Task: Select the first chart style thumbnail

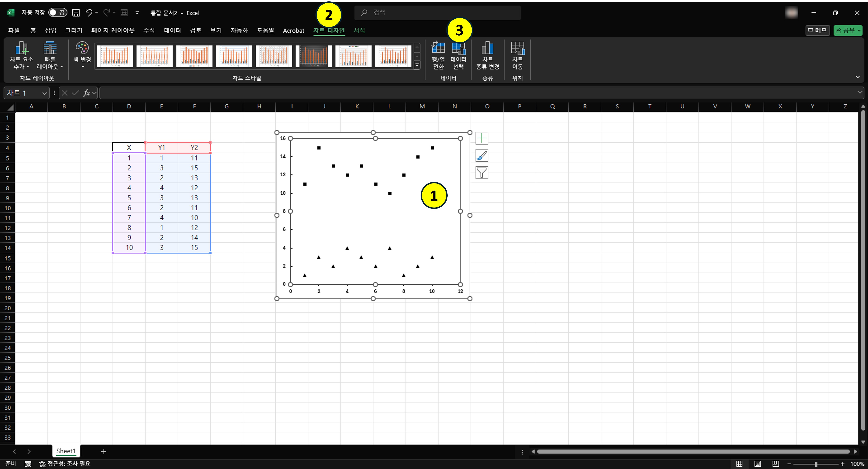Action: pos(115,56)
